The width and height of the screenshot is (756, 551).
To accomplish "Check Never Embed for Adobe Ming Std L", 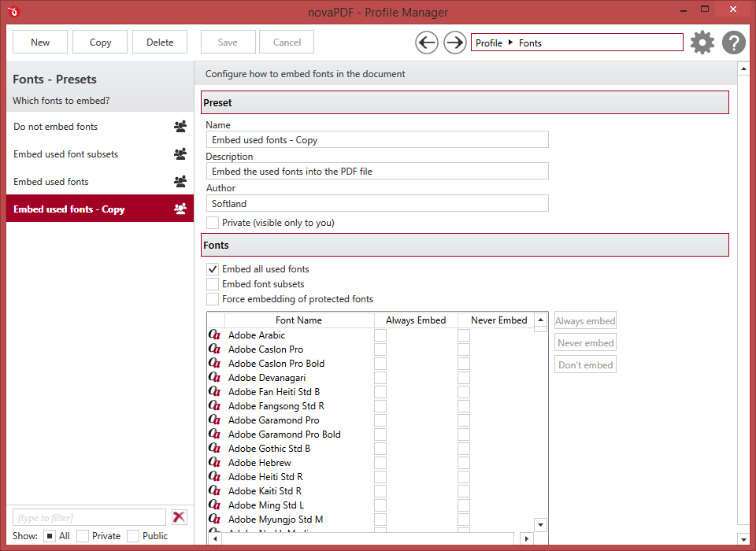I will coord(464,505).
